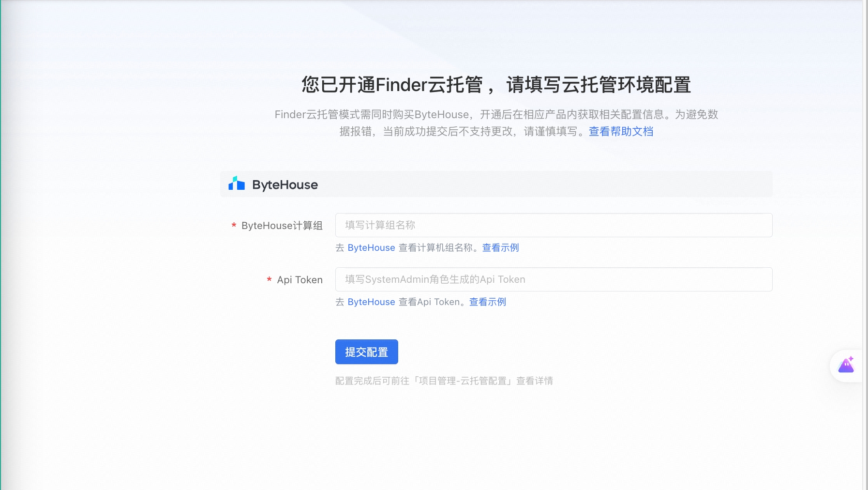Viewport: 868px width, 490px height.
Task: Open ByteHouse link under Api Token field
Action: [x=371, y=302]
